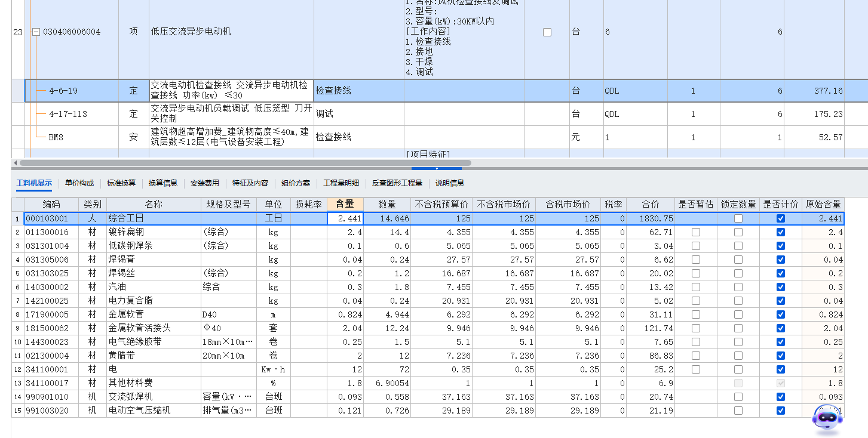The height and width of the screenshot is (438, 868).
Task: Enable 是否暂估 for 焊锡膏 row
Action: click(695, 260)
